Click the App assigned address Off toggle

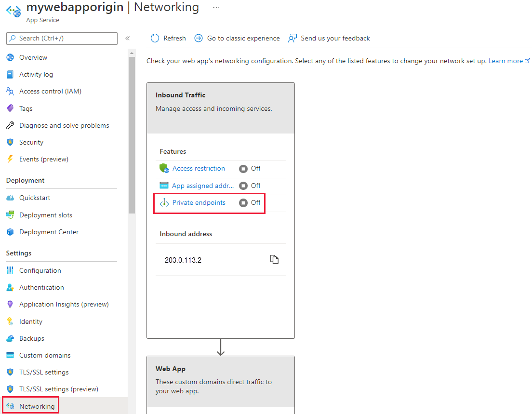click(x=243, y=186)
